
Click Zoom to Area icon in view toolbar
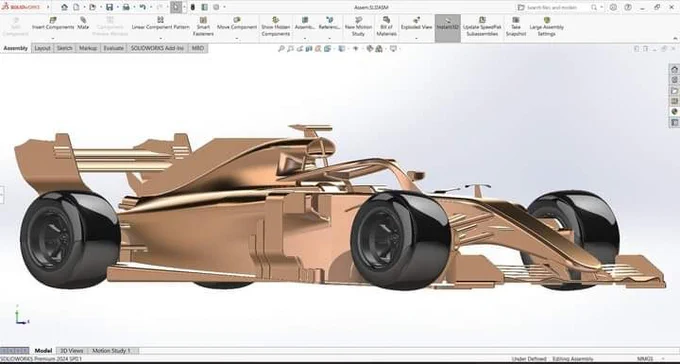point(291,49)
